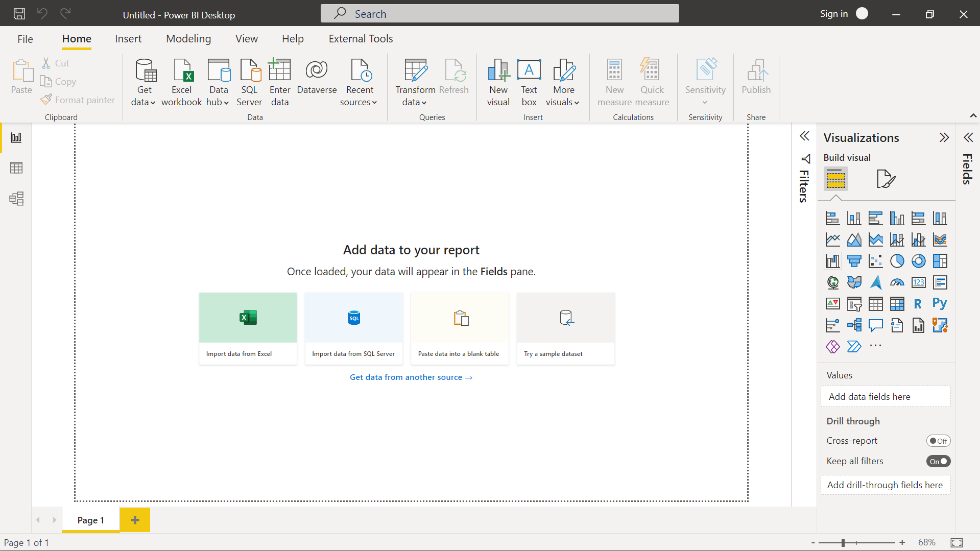980x551 pixels.
Task: Open Data view from the left sidebar
Action: [x=17, y=167]
